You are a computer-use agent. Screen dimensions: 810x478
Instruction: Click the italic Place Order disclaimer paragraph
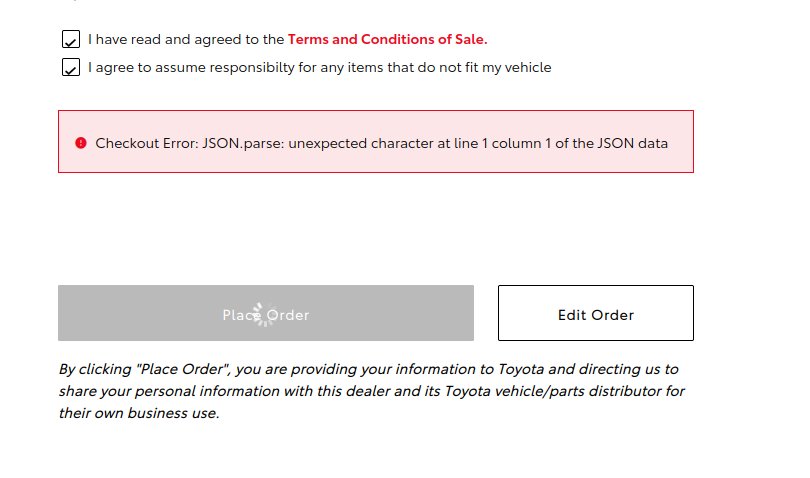371,391
